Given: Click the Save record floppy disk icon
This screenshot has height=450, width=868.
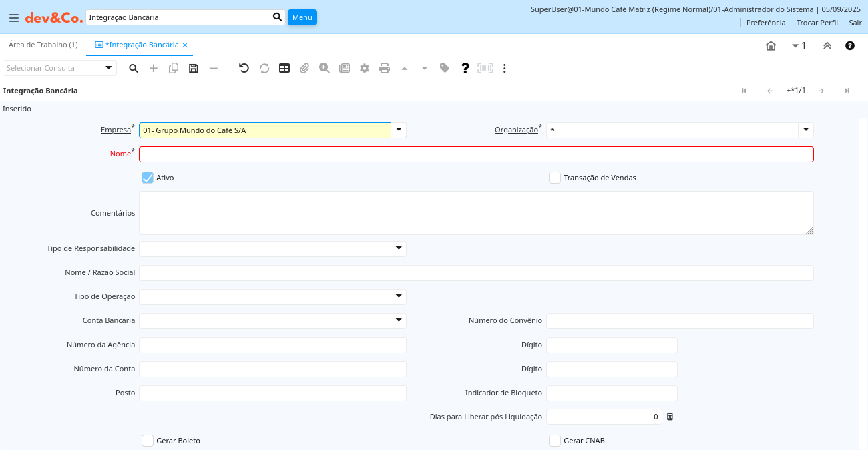Looking at the screenshot, I should click(194, 68).
